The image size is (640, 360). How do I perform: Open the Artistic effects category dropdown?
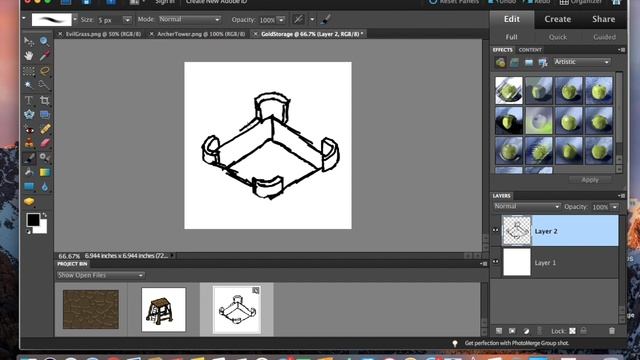(582, 62)
